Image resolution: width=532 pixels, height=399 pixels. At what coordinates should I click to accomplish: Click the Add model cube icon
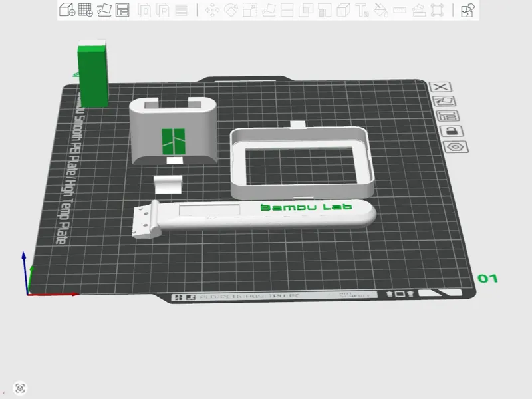tap(67, 10)
